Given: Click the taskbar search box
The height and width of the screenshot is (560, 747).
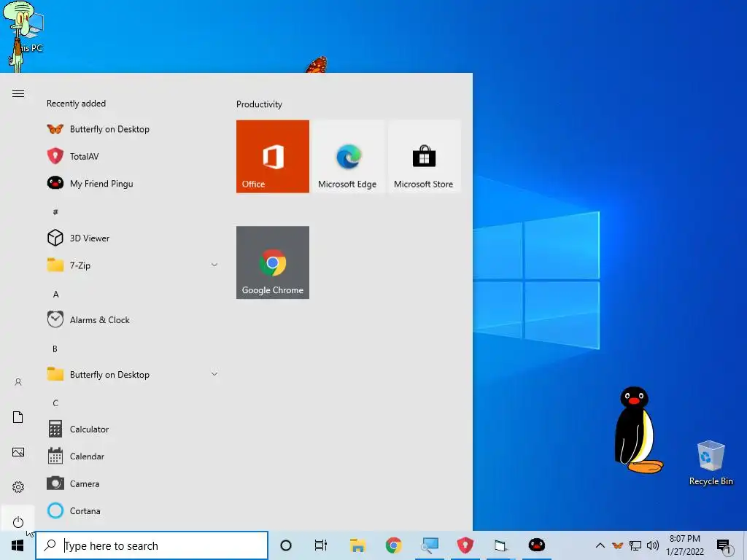Looking at the screenshot, I should [x=152, y=545].
